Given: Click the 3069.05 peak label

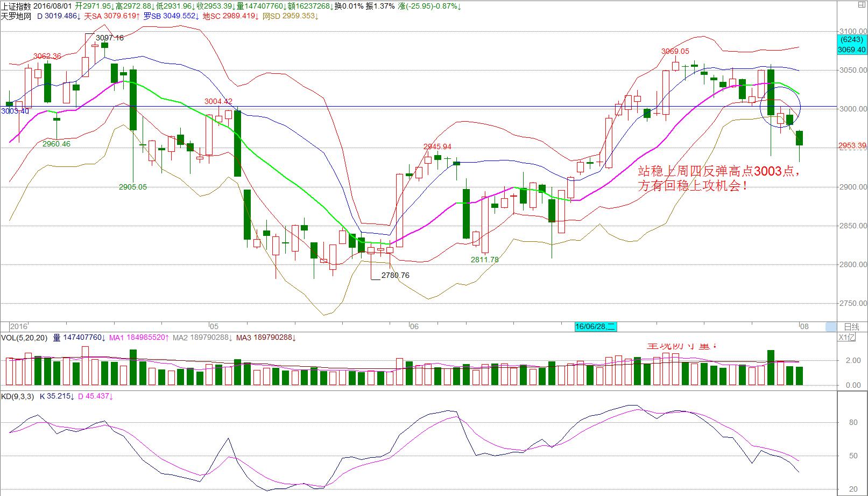Looking at the screenshot, I should click(x=675, y=52).
